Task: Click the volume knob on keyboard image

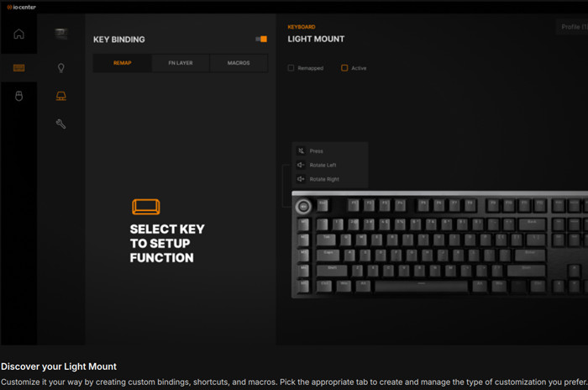Action: coord(303,207)
